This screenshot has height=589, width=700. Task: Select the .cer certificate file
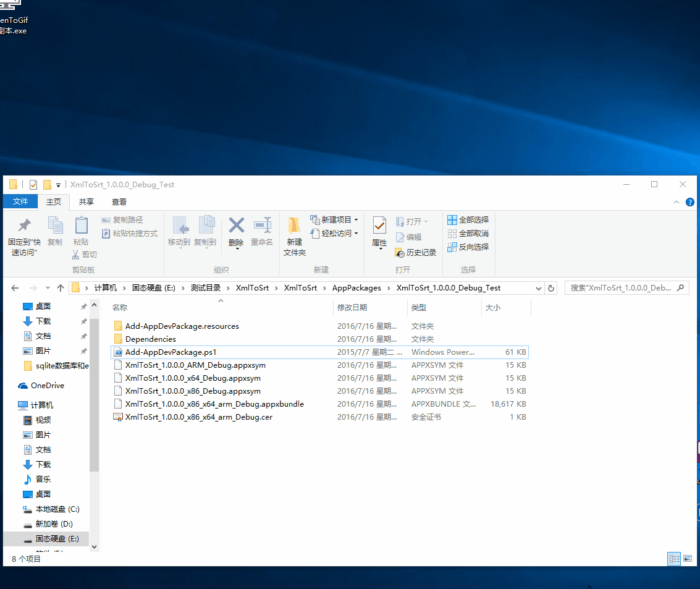(x=319, y=417)
